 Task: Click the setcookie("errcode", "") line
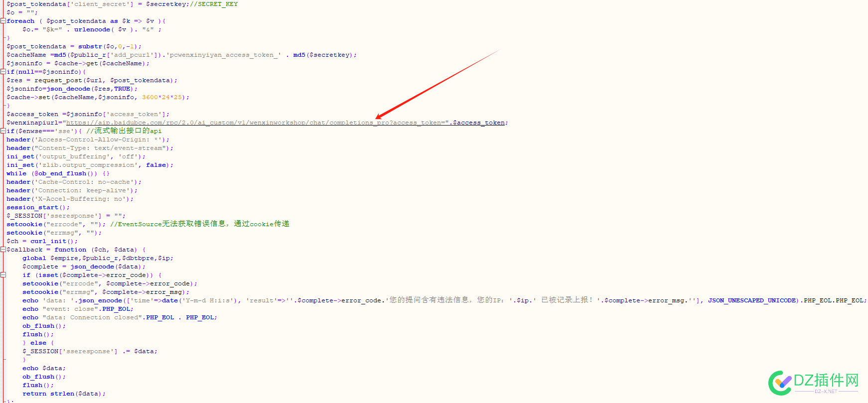pos(56,224)
